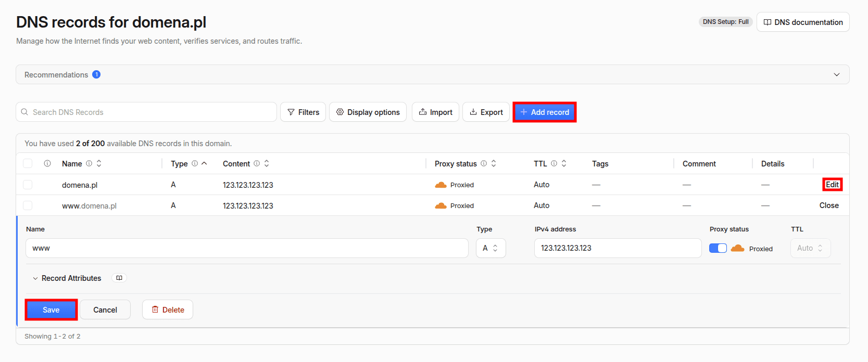Click the Import button

pos(435,112)
